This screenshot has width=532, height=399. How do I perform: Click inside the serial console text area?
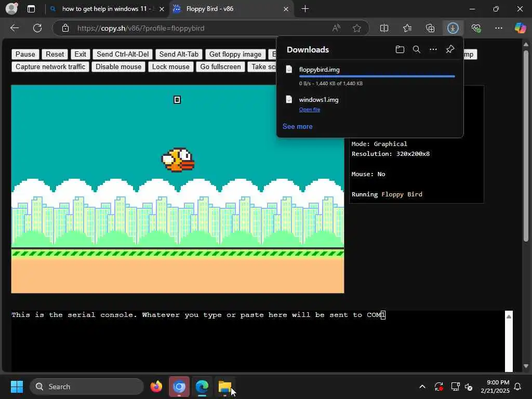pyautogui.click(x=258, y=341)
